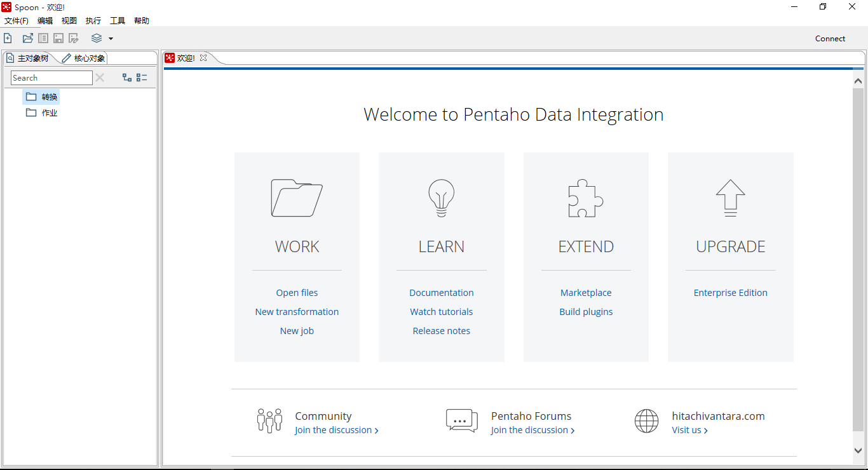Click the WORK folder icon
This screenshot has width=868, height=470.
(297, 198)
